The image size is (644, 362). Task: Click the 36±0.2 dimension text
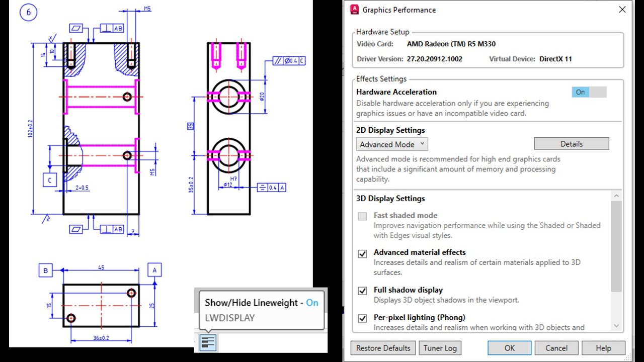tap(101, 338)
